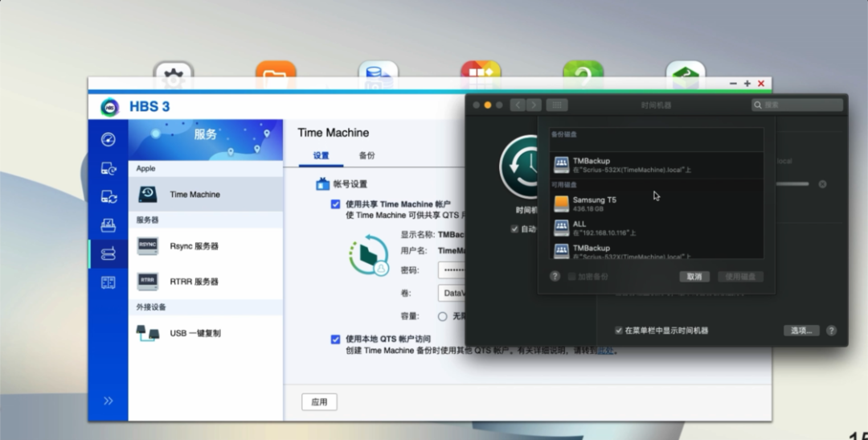Click the backup progress bar
Image resolution: width=868 pixels, height=440 pixels.
coord(792,184)
